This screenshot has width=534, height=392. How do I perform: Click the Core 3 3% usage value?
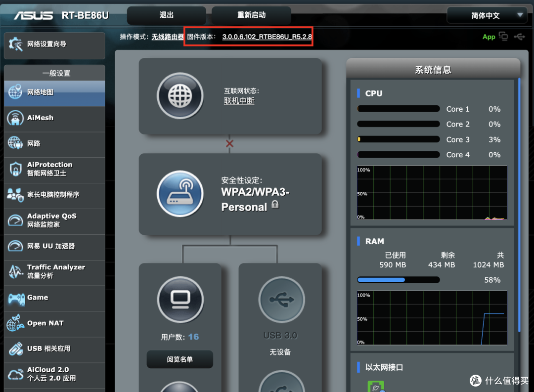494,139
